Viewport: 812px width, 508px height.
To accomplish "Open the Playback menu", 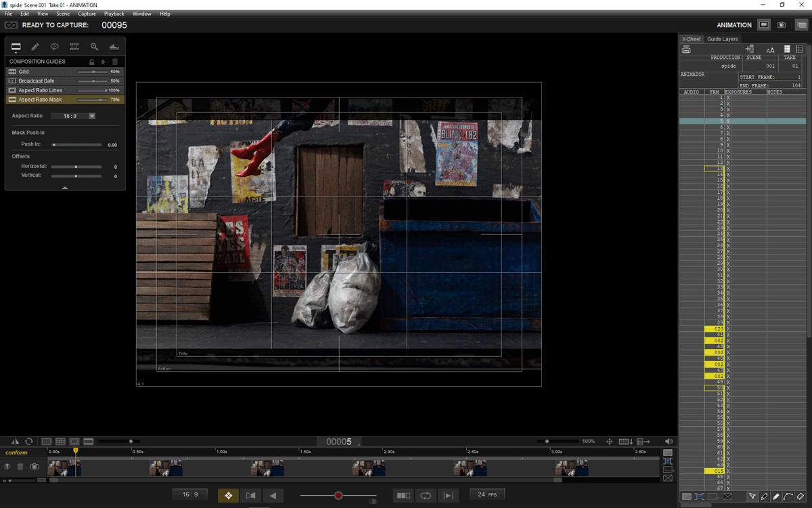I will 114,14.
